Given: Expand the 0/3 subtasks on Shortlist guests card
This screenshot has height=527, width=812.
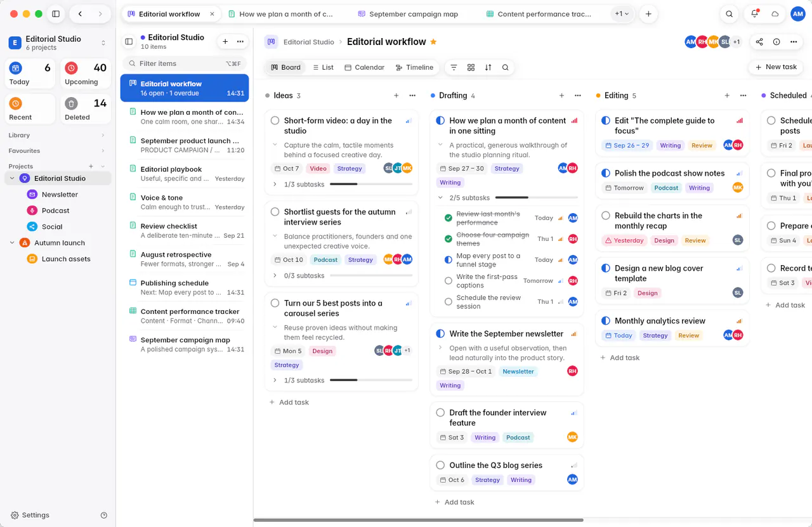Looking at the screenshot, I should [x=275, y=276].
